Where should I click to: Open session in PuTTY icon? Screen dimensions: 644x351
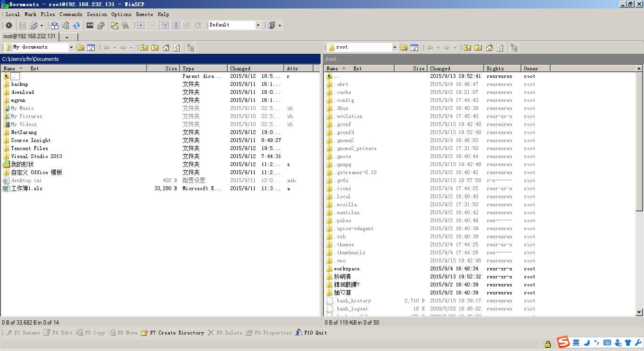point(101,25)
